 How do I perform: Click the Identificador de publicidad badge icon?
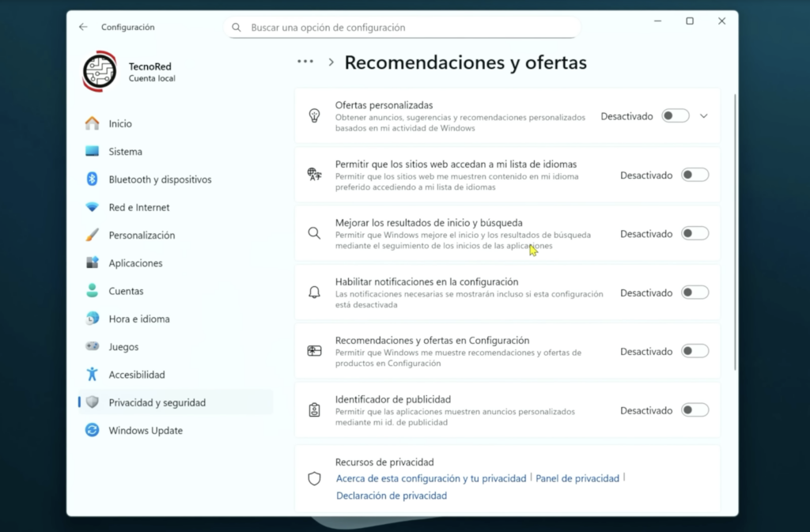point(314,410)
